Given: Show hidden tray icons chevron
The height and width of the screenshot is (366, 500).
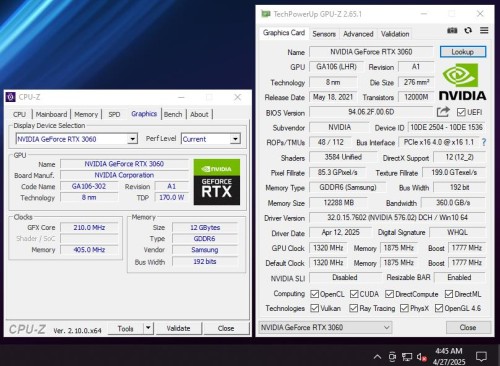Looking at the screenshot, I should [x=377, y=357].
